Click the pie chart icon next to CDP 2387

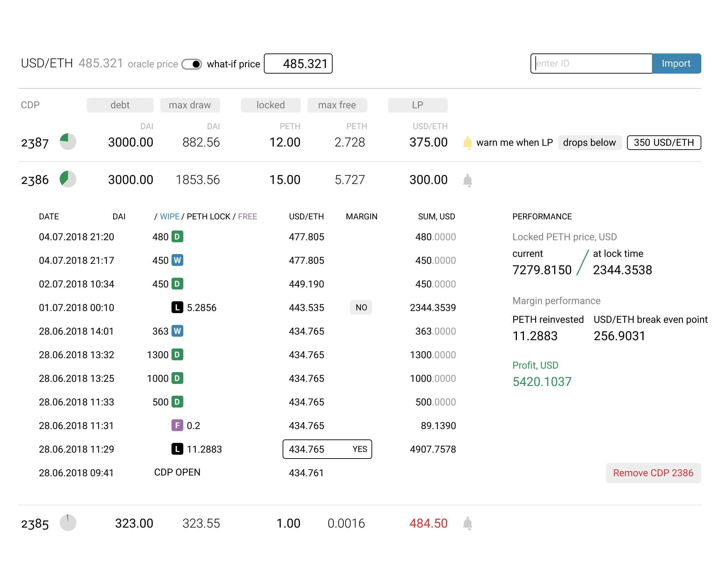[68, 142]
